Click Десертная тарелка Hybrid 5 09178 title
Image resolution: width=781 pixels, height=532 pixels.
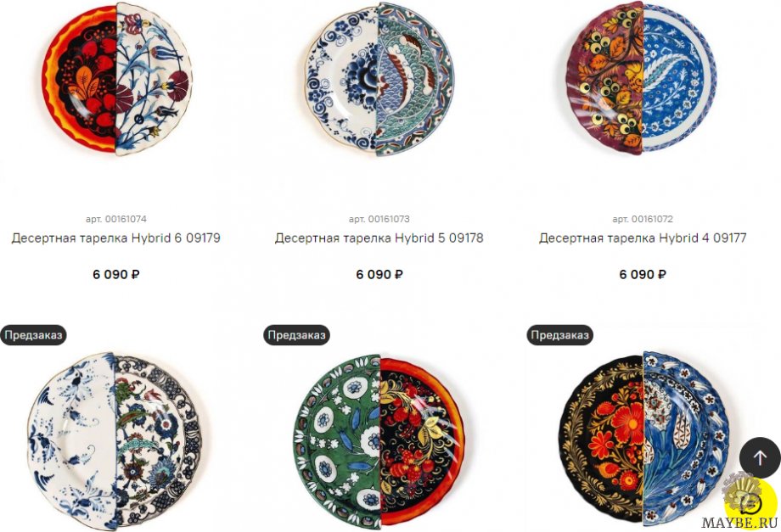tap(379, 238)
